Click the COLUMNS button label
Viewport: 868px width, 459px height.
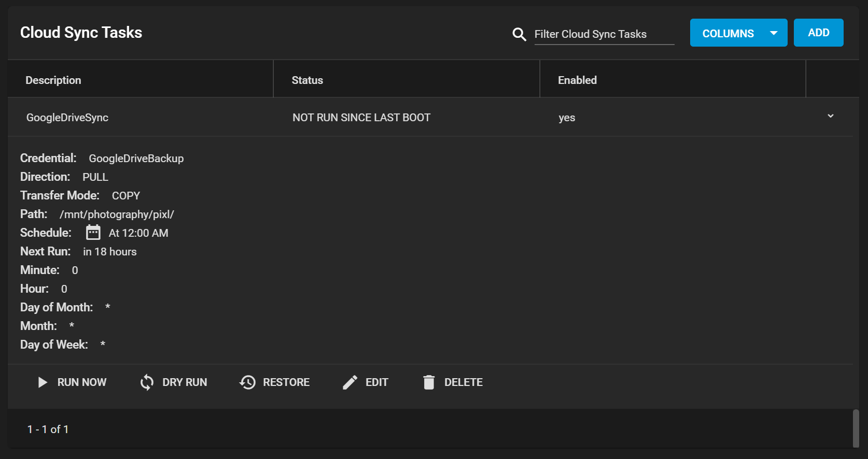pos(728,33)
